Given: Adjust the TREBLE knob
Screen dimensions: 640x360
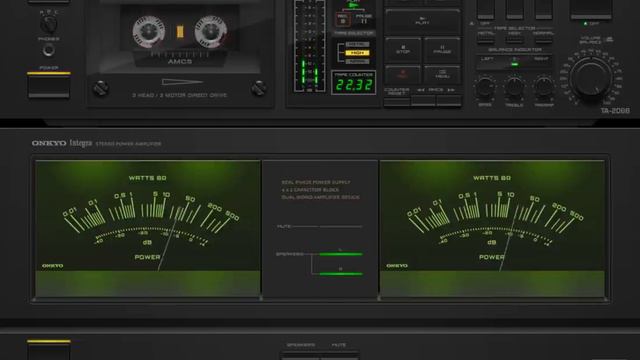Looking at the screenshot, I should [x=514, y=87].
